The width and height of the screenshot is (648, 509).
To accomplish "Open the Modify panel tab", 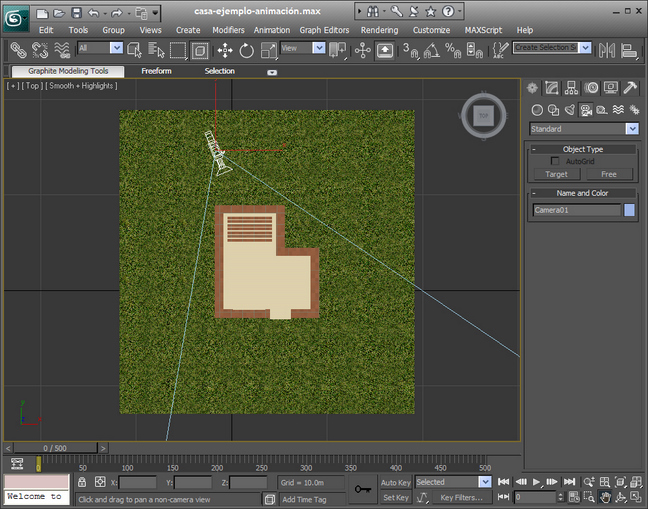I will point(552,88).
